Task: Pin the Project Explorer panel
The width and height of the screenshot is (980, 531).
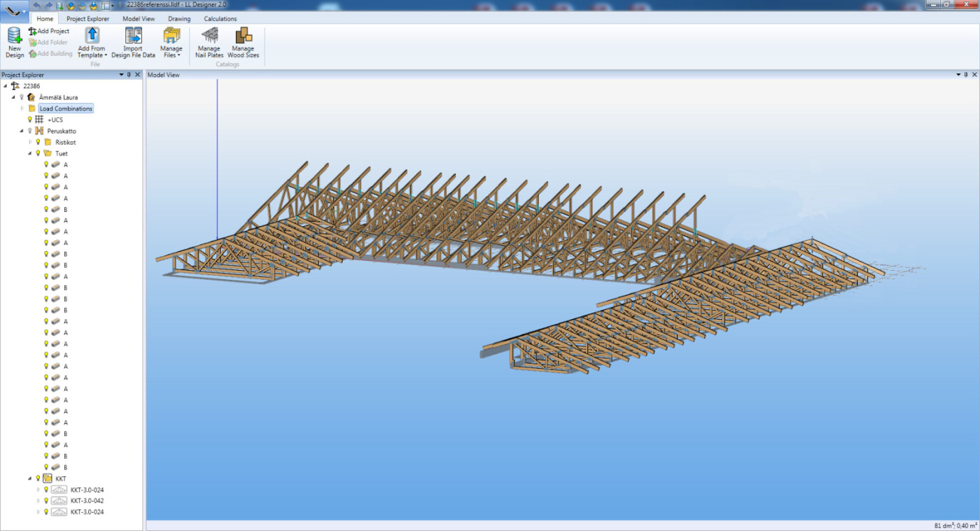Action: [129, 75]
